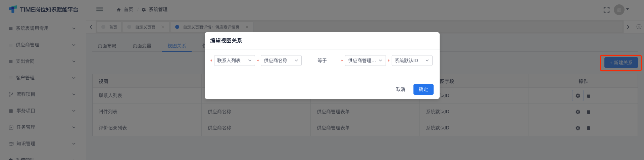Viewport: 644px width, 160px height.
Task: Close the 供应商详情页 tab
Action: [x=247, y=27]
